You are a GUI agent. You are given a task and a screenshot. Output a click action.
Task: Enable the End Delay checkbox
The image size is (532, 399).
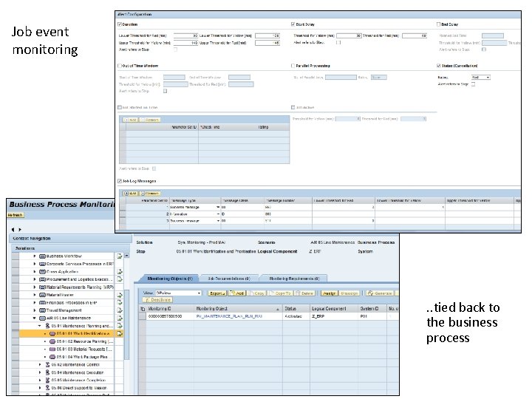tap(438, 24)
